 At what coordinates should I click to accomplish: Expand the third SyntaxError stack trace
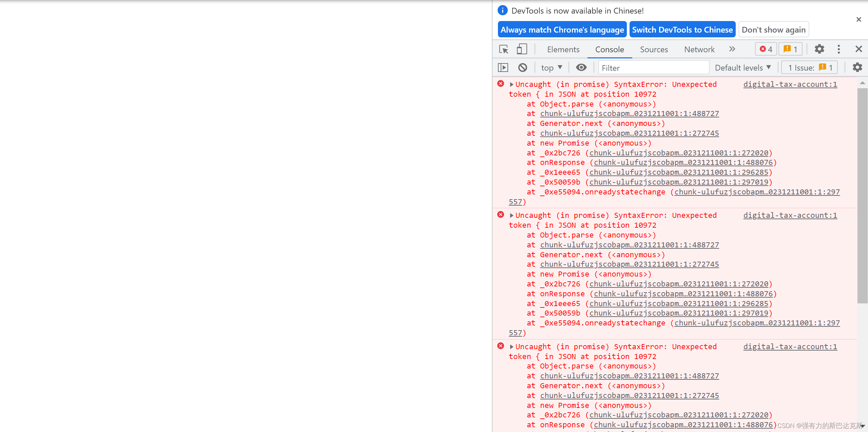[510, 347]
